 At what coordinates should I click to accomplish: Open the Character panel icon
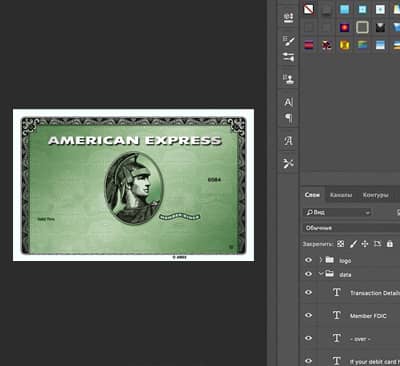[288, 102]
